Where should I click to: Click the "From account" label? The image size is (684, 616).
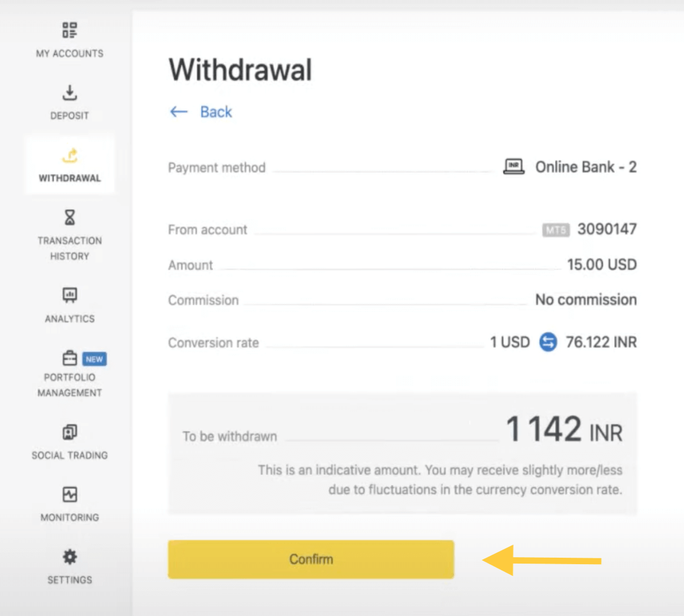pos(208,230)
